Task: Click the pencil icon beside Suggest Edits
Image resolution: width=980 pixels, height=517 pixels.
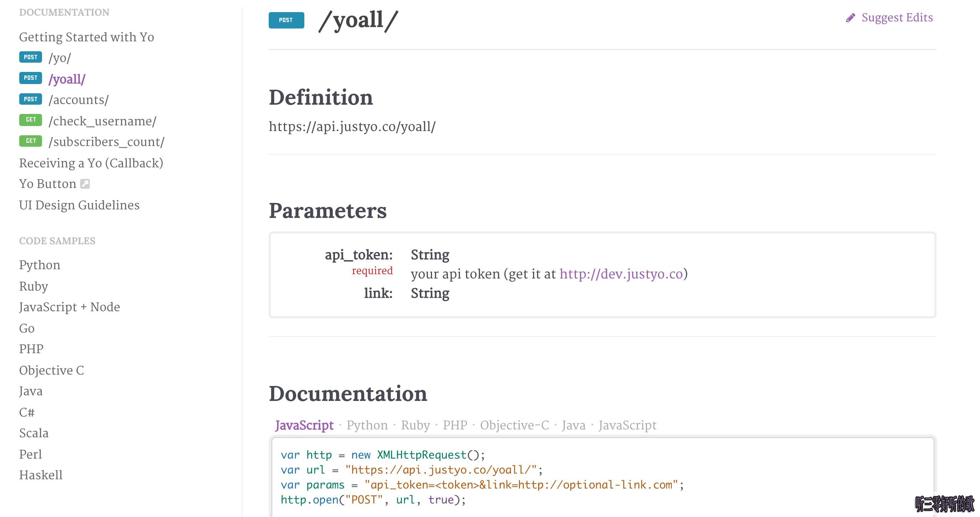Action: tap(851, 18)
